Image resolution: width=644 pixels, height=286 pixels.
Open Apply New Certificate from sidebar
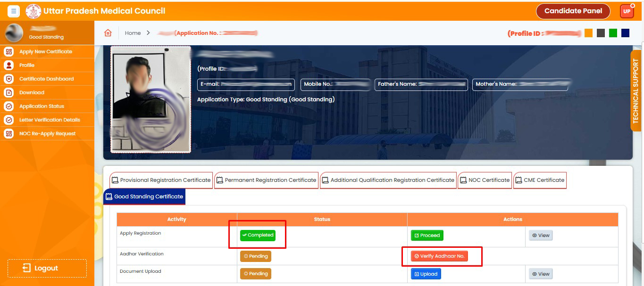pos(45,52)
